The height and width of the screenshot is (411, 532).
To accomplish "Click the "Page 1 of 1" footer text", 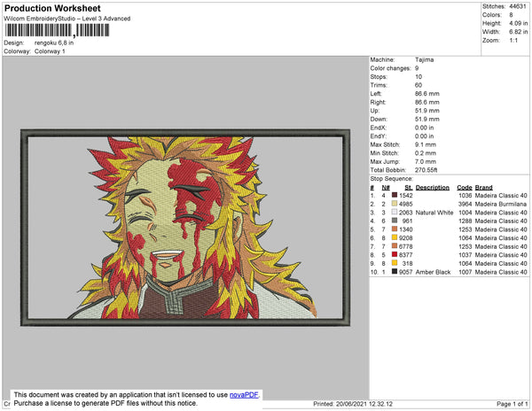I will tap(512, 404).
